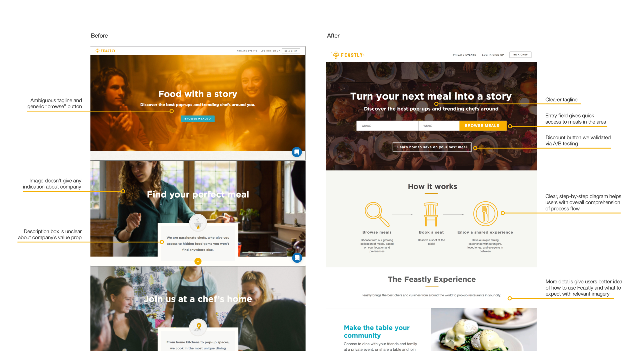Click the eggs benedict photo thumbnail
This screenshot has width=644, height=351.
coord(484,329)
